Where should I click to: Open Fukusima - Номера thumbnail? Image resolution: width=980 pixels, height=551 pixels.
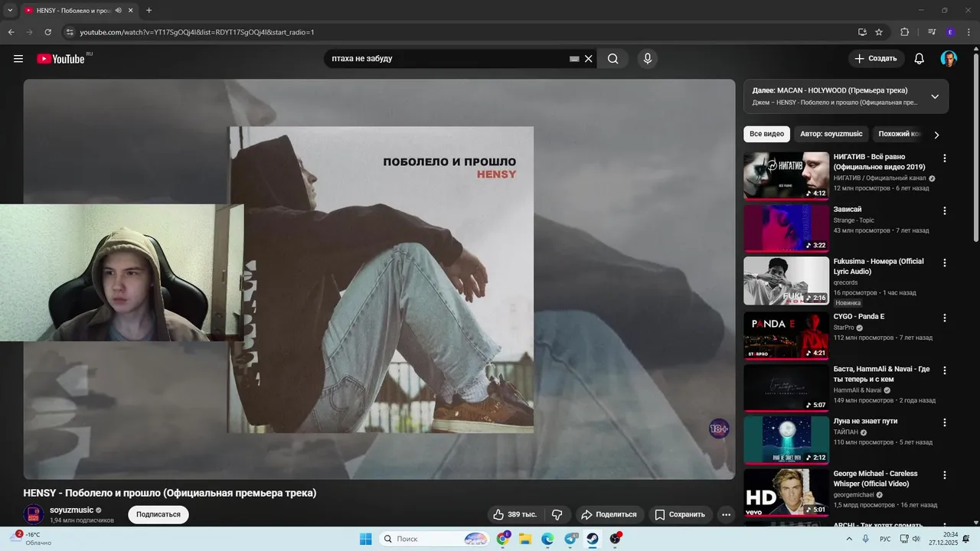coord(786,280)
